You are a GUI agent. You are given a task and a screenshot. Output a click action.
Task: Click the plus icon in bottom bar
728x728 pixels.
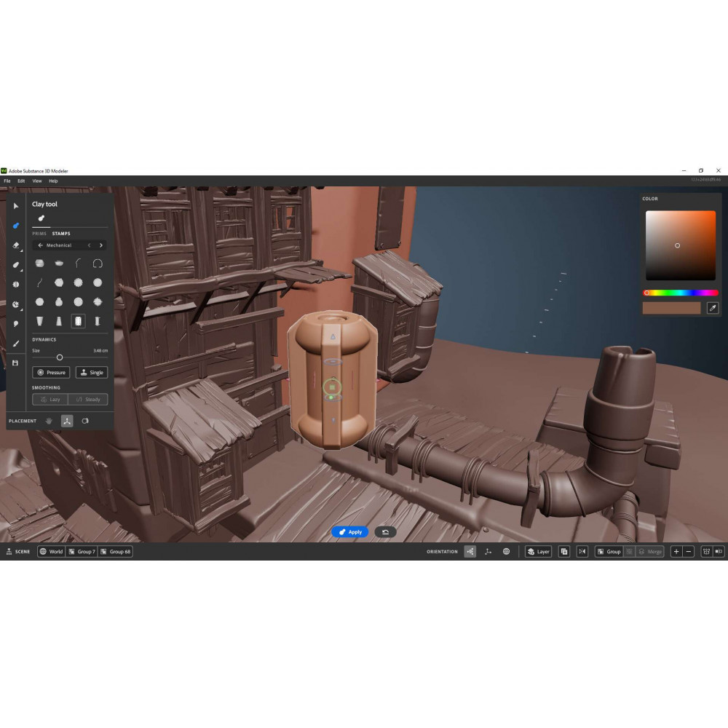coord(676,552)
